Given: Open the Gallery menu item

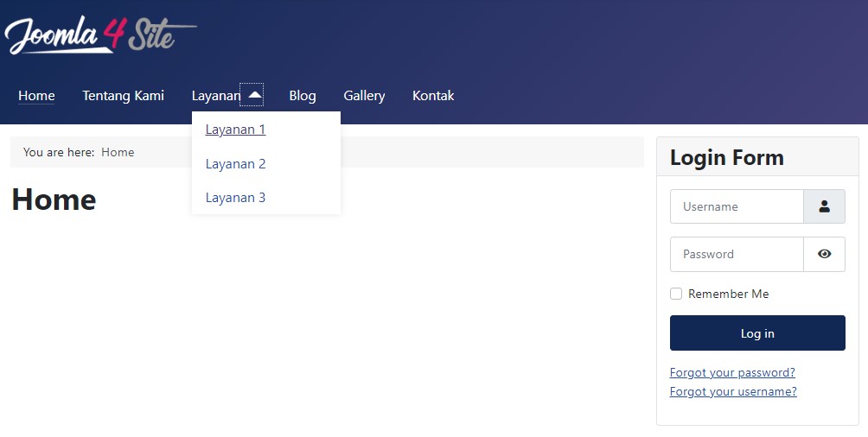Looking at the screenshot, I should [x=364, y=95].
